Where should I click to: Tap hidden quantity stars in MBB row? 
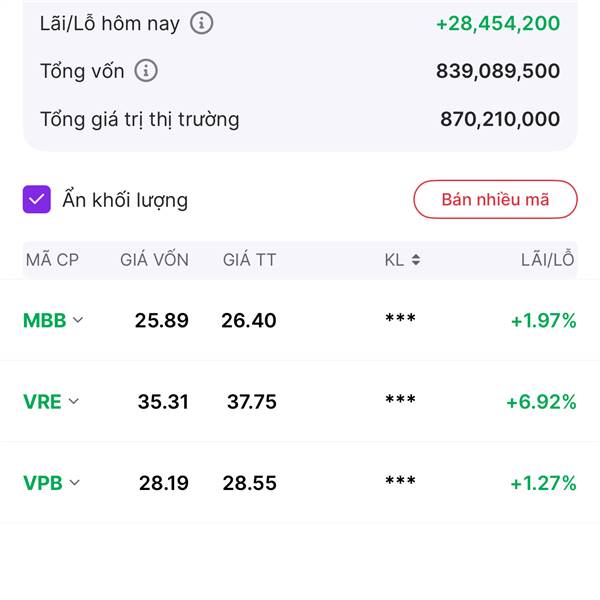click(x=400, y=320)
